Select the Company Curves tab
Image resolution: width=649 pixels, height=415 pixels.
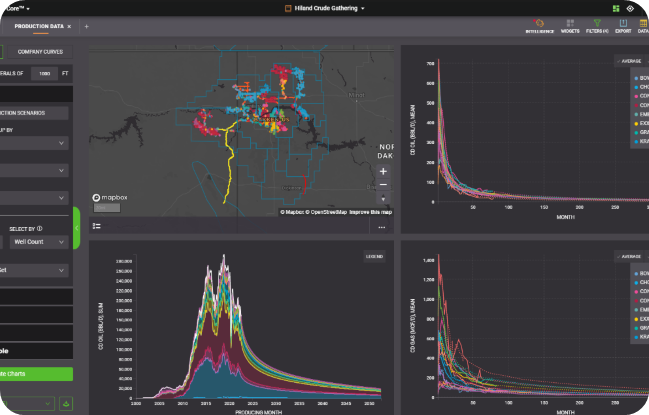click(x=41, y=51)
